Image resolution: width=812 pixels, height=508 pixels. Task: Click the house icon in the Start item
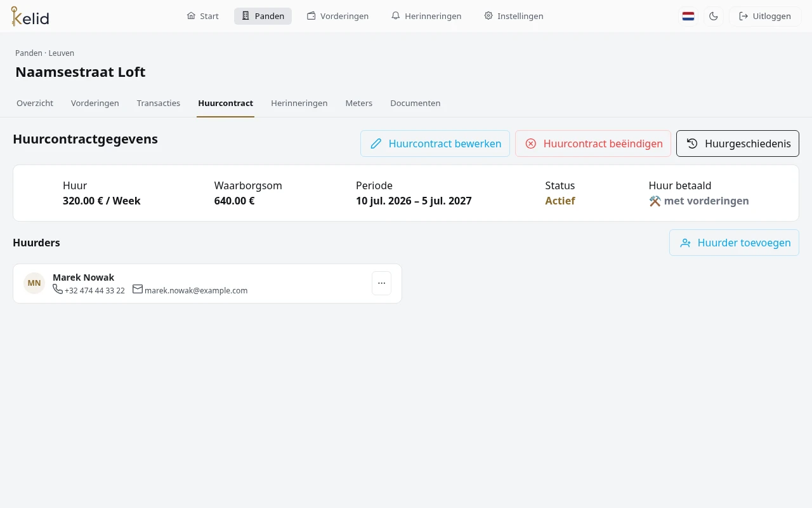191,16
